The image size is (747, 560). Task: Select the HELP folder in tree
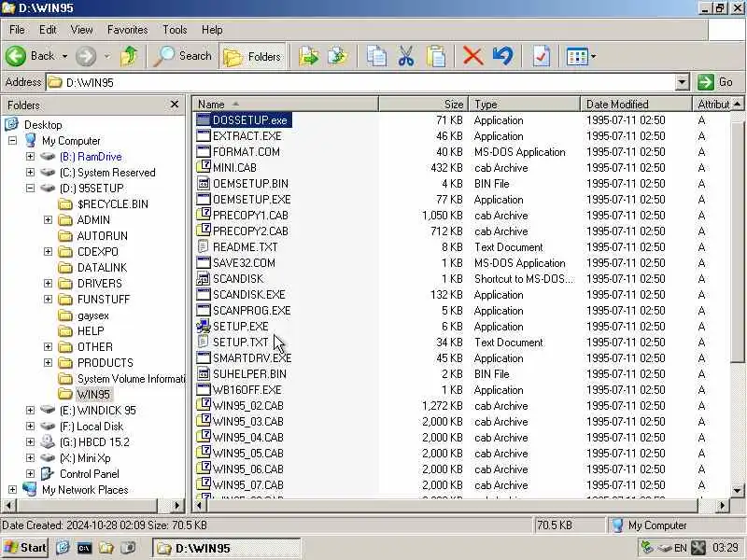pos(91,331)
